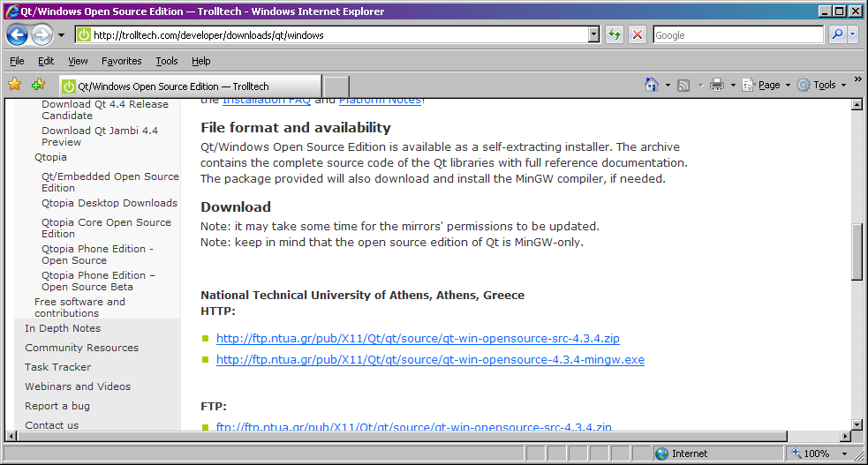Open Qtopia Desktop Downloads sidebar link
Viewport: 868px width, 465px height.
(109, 203)
